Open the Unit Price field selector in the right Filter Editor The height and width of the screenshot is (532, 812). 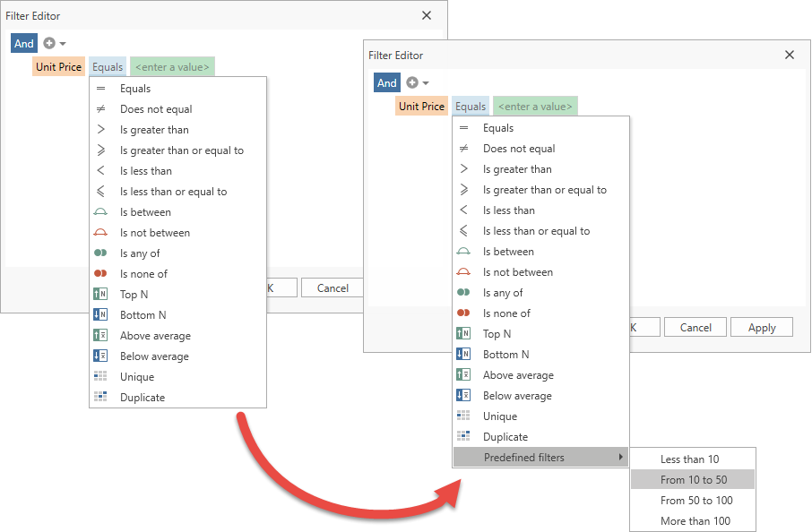(x=421, y=107)
